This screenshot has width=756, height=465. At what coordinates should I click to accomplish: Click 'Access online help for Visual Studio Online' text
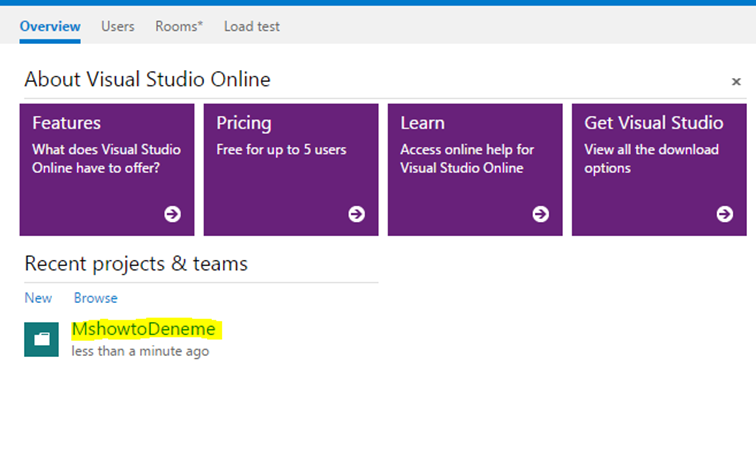467,159
